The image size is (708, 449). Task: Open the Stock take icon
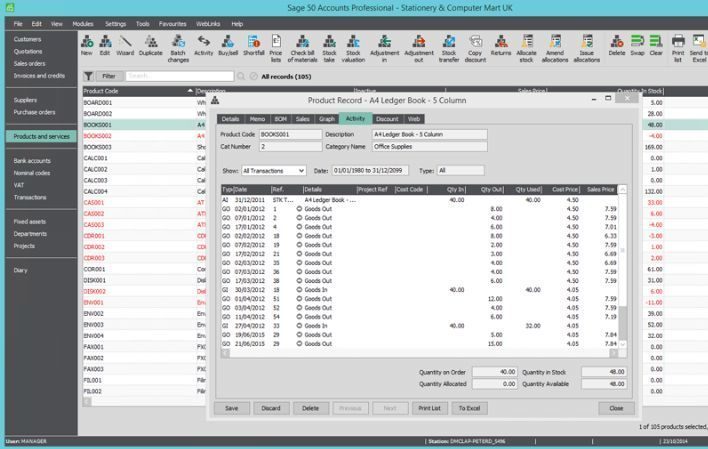(329, 49)
